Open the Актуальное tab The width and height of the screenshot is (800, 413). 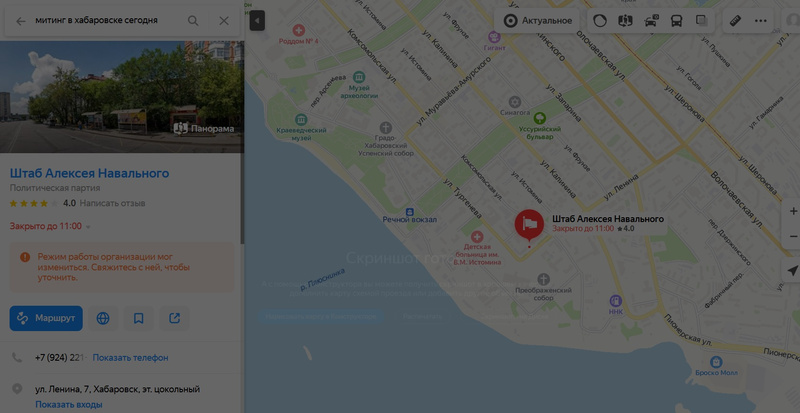537,21
